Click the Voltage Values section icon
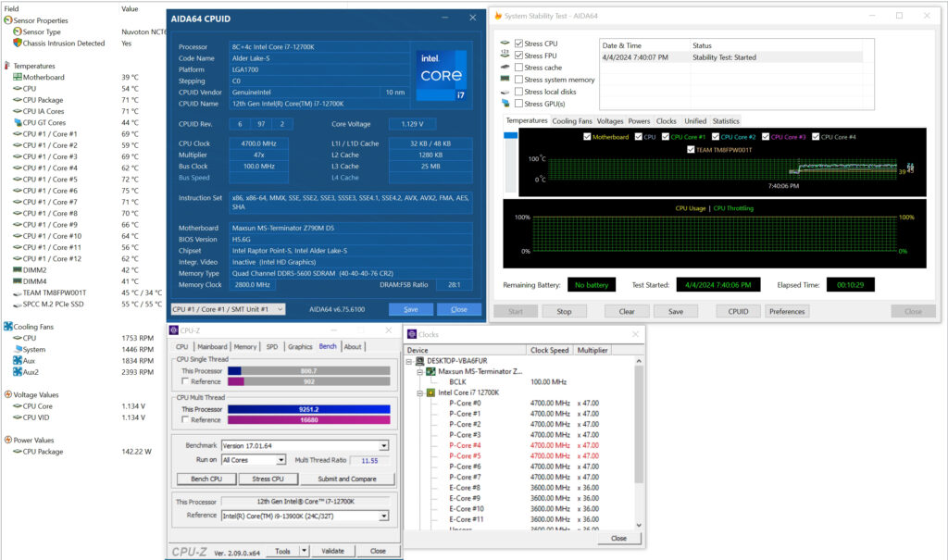The image size is (948, 560). pos(7,394)
